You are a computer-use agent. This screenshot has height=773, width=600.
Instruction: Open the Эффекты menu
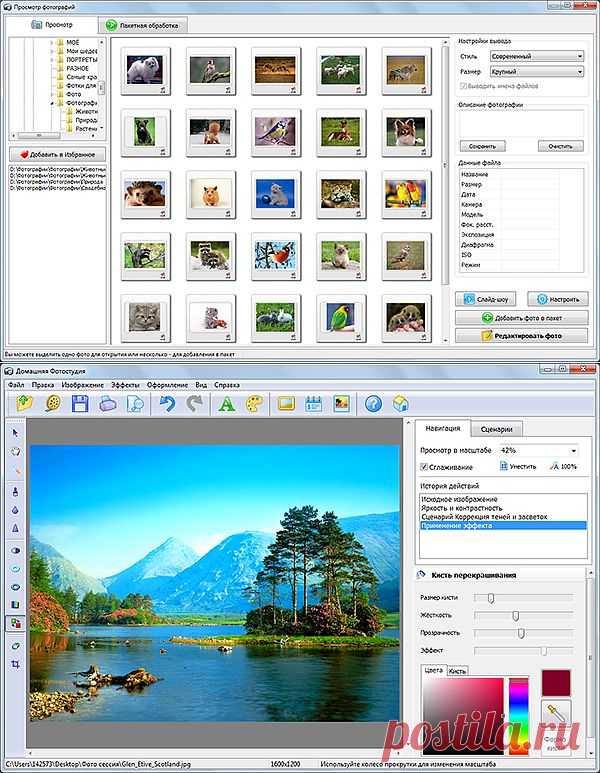click(x=125, y=385)
